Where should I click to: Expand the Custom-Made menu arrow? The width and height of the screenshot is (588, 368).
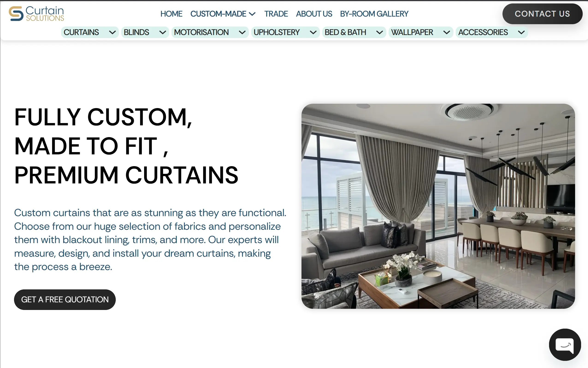point(252,14)
